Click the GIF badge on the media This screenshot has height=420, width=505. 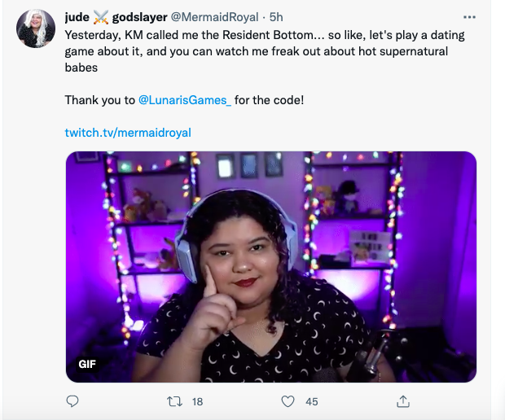click(87, 364)
